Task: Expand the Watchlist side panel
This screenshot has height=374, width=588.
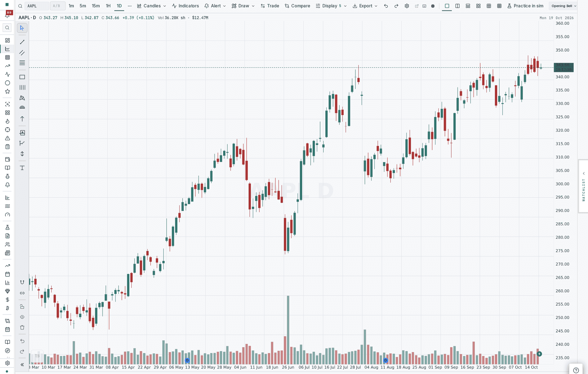Action: tap(583, 186)
